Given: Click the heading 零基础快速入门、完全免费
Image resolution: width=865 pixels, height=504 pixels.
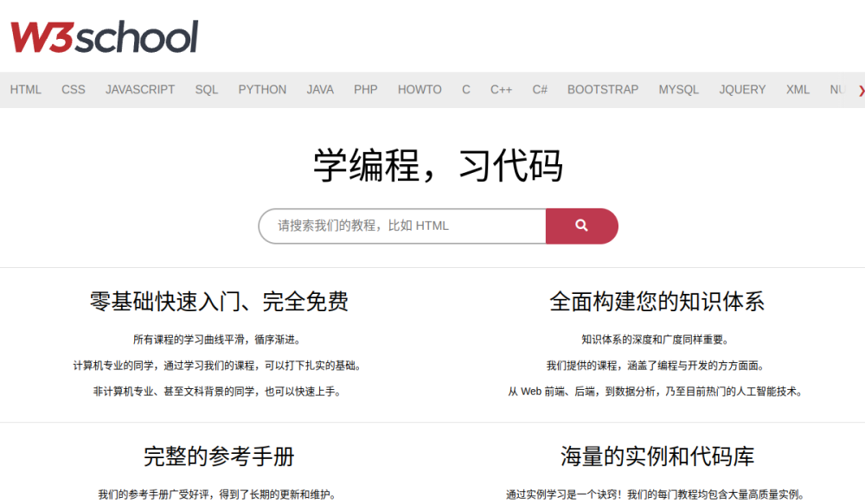Looking at the screenshot, I should point(219,302).
